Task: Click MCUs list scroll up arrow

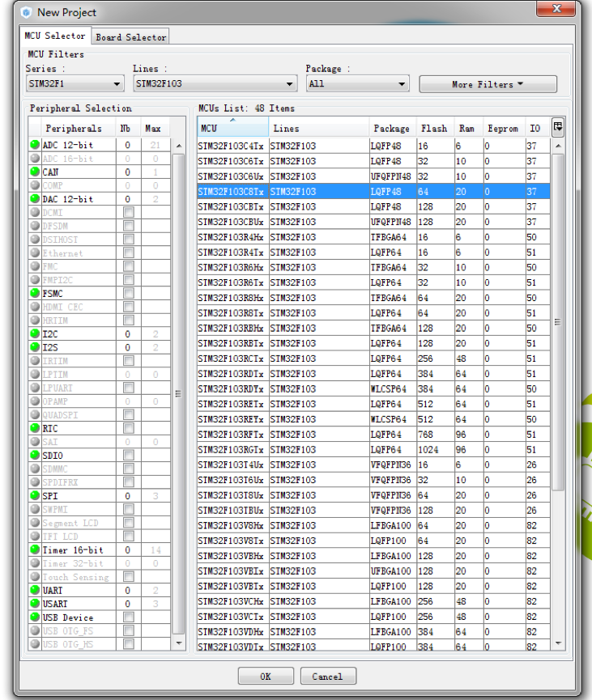Action: tap(558, 146)
